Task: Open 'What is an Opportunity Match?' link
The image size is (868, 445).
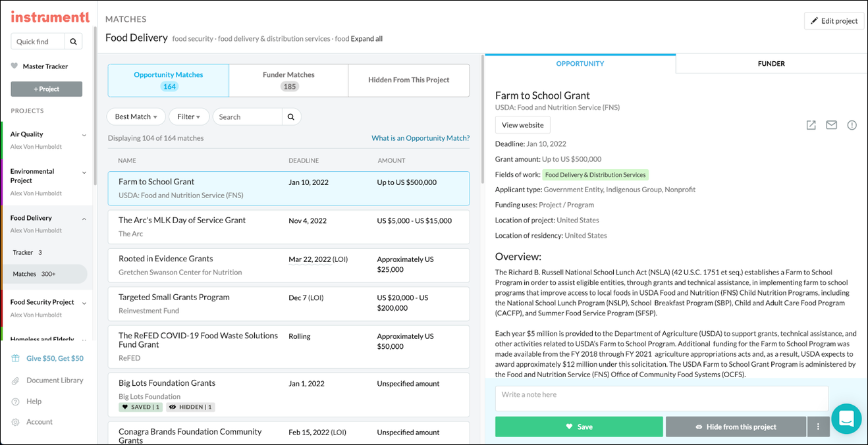Action: click(421, 138)
